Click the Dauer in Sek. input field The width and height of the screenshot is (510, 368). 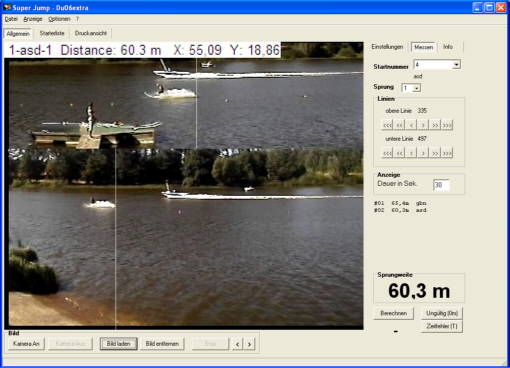pyautogui.click(x=441, y=185)
